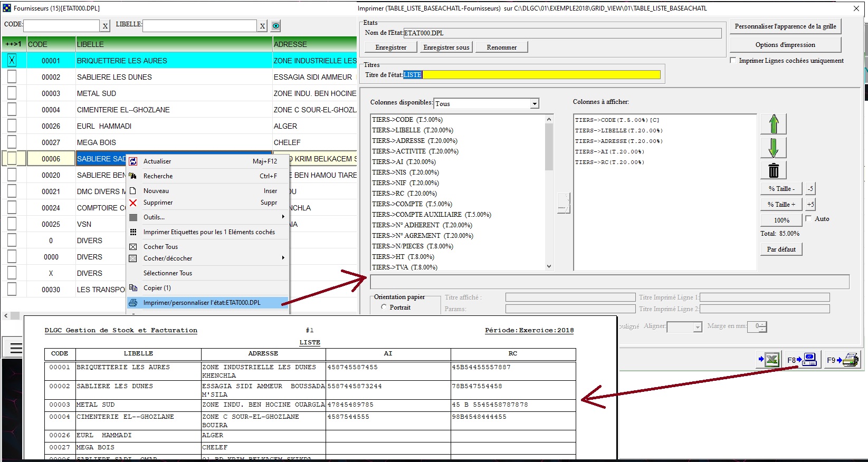Check the box for row 00026 EURL HAMMADI
The width and height of the screenshot is (868, 462).
12,126
